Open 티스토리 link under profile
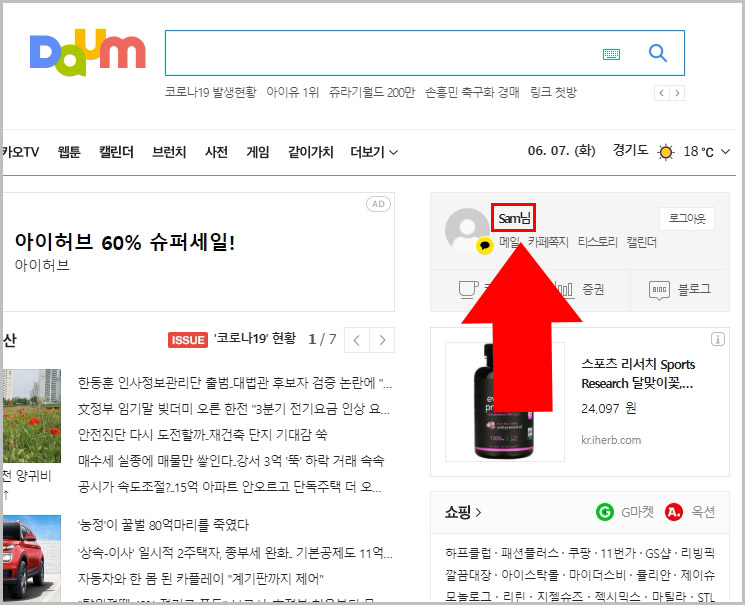This screenshot has width=745, height=605. tap(597, 242)
